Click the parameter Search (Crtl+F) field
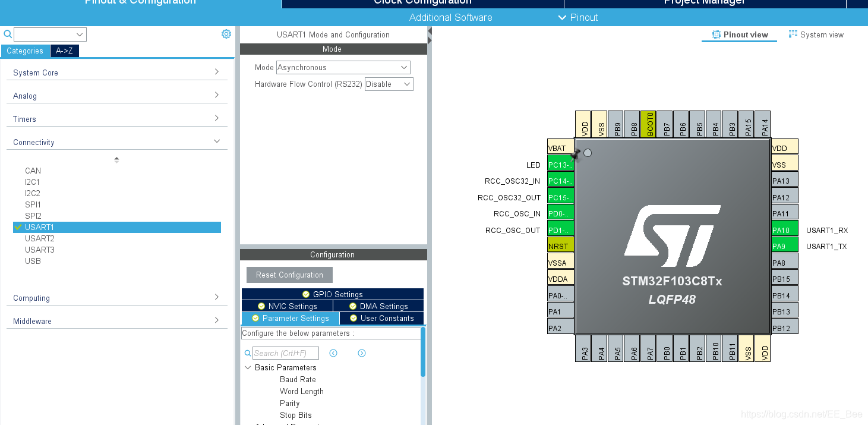 point(286,353)
